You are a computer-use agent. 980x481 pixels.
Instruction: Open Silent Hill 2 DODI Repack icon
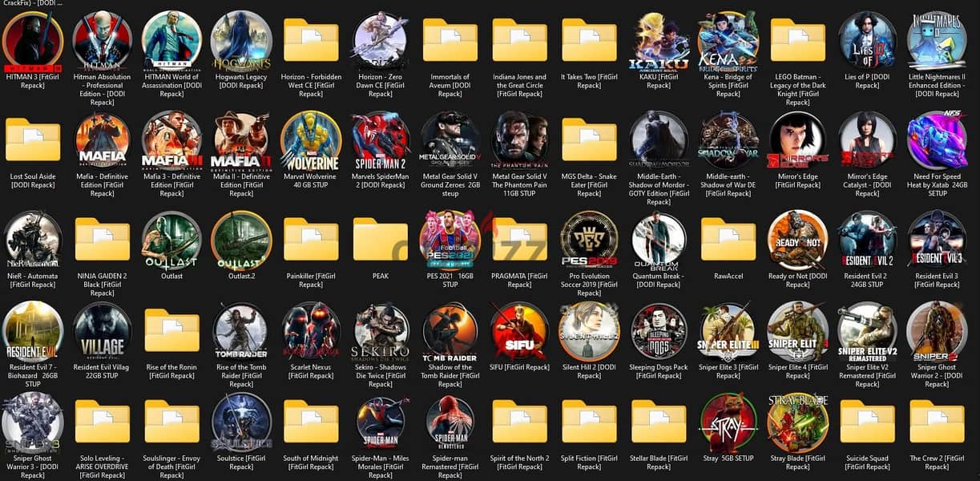click(589, 332)
